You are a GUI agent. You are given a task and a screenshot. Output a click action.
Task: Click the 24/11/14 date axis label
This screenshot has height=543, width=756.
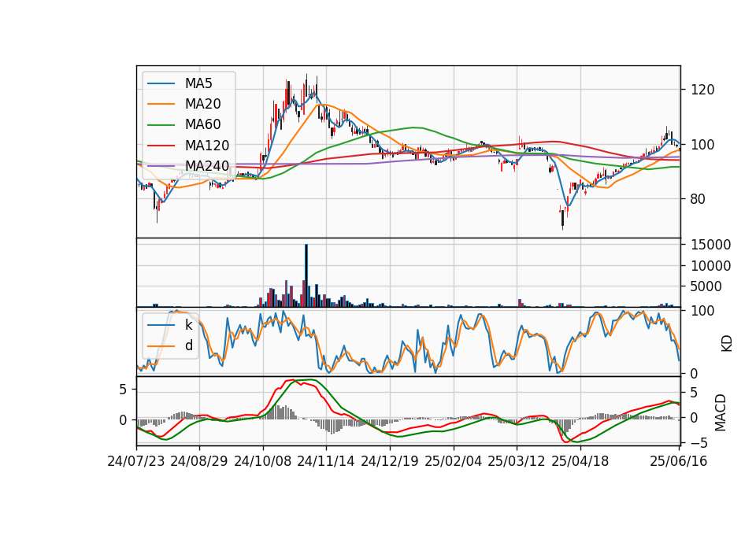click(x=326, y=461)
